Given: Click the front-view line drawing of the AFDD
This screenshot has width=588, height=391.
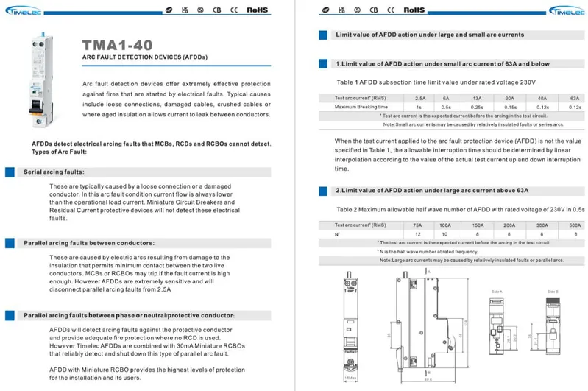Looking at the screenshot, I should point(350,326).
